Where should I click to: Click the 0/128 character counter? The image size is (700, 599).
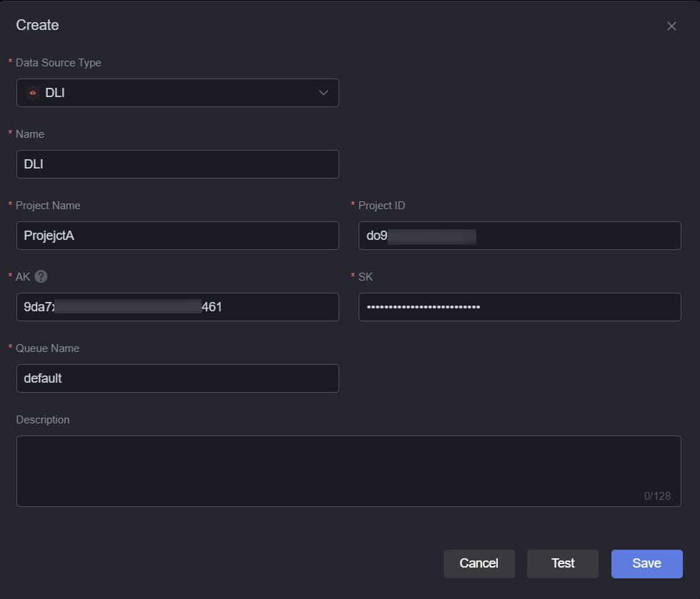click(657, 496)
